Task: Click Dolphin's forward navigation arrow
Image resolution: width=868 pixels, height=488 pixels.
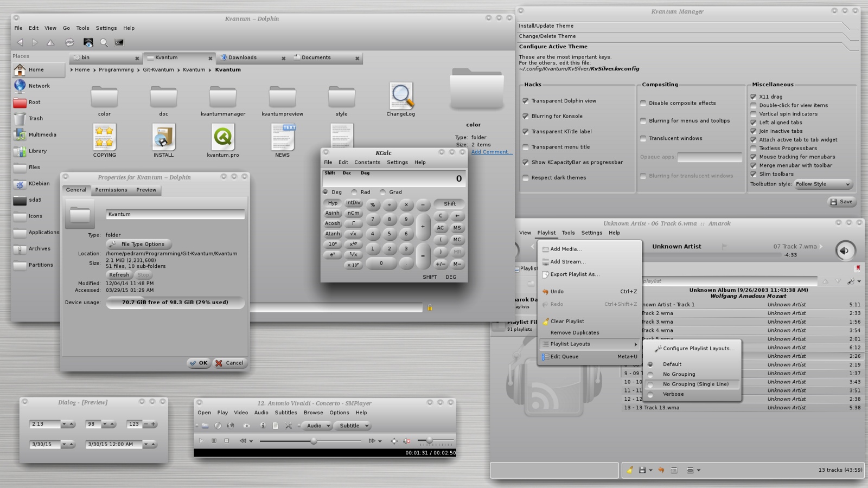Action: [35, 42]
